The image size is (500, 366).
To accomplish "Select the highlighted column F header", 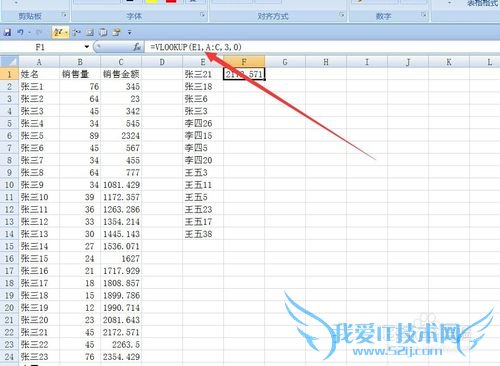I will (244, 62).
